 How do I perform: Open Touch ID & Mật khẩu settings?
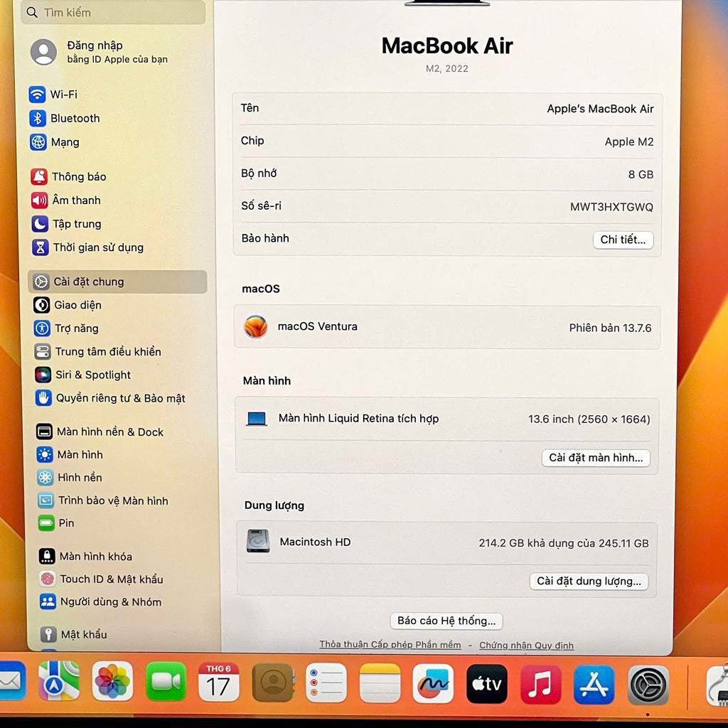pyautogui.click(x=110, y=579)
